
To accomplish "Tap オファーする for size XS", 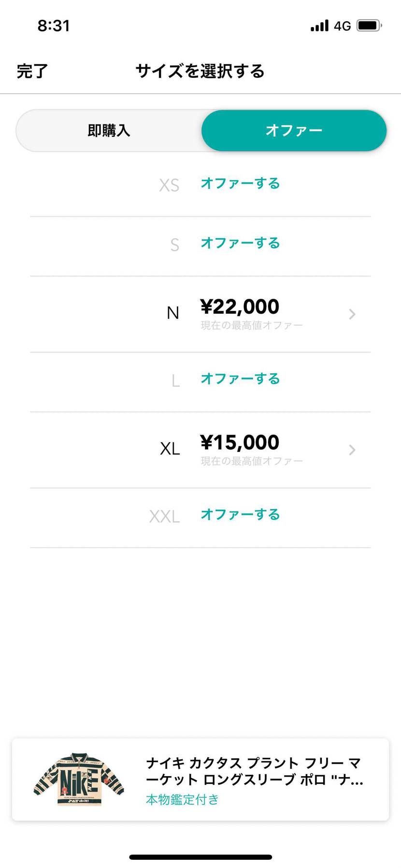I will [240, 184].
